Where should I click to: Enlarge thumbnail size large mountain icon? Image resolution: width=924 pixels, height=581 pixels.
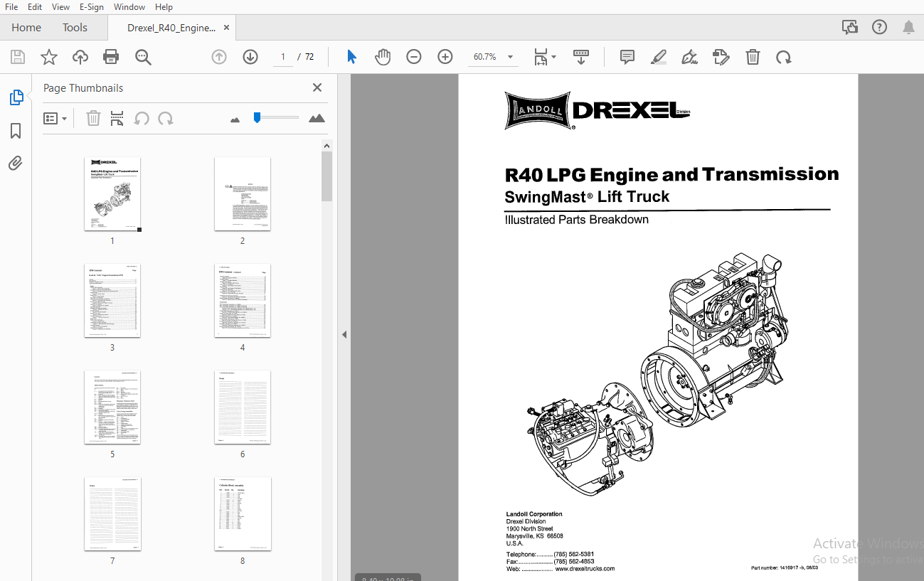tap(317, 119)
